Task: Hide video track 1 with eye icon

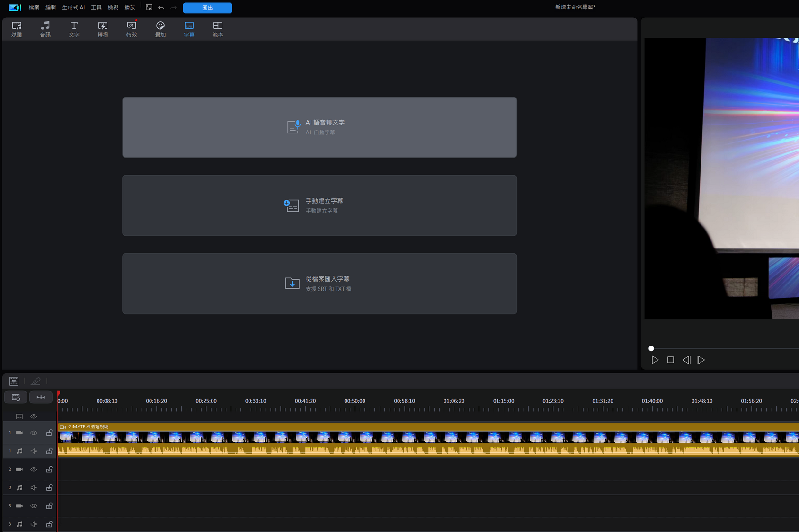Action: (34, 433)
